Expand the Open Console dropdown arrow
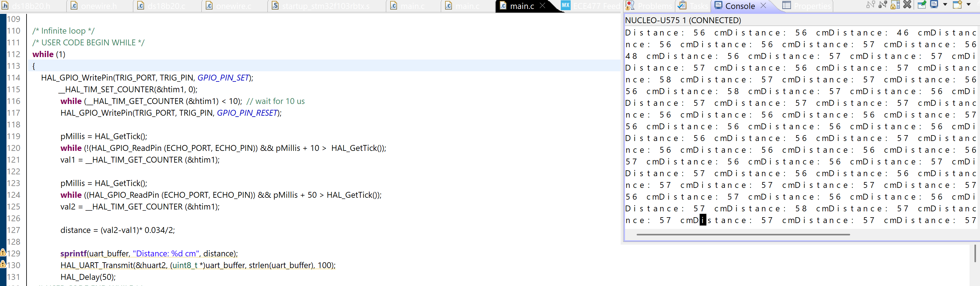 969,5
